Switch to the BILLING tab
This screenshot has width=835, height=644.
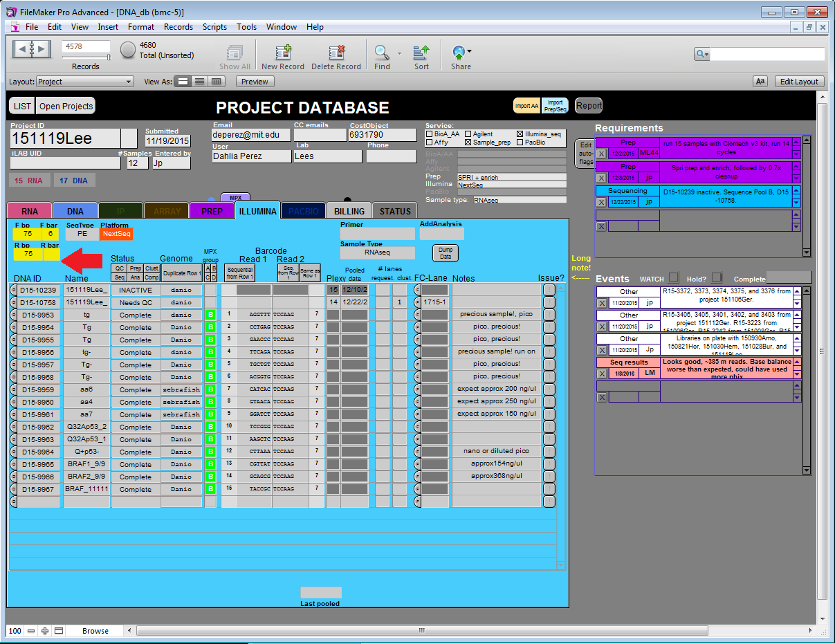349,211
